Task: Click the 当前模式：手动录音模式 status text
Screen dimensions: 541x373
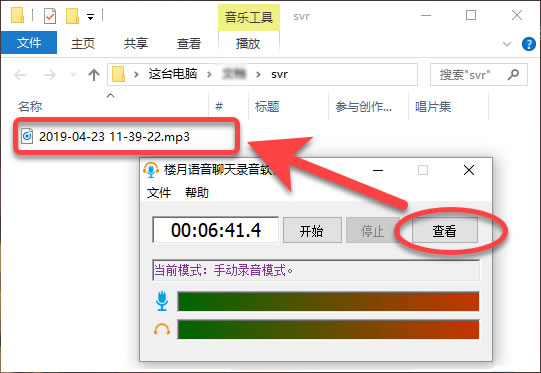Action: [224, 270]
